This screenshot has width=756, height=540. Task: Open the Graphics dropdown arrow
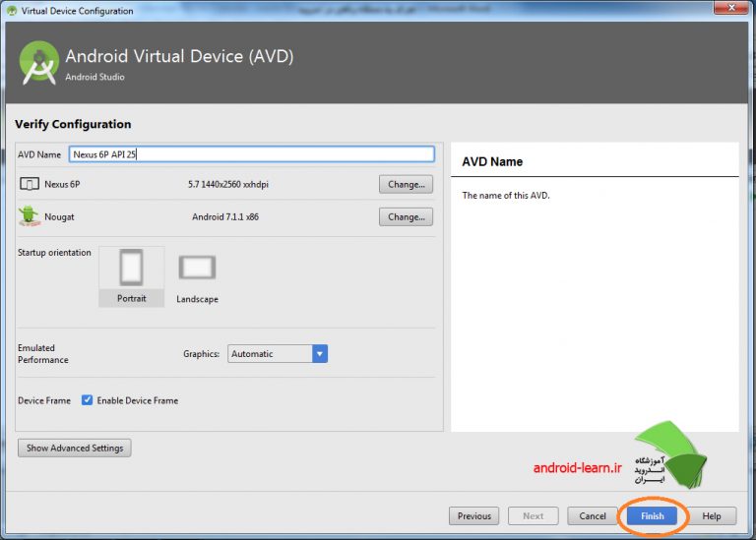coord(319,354)
